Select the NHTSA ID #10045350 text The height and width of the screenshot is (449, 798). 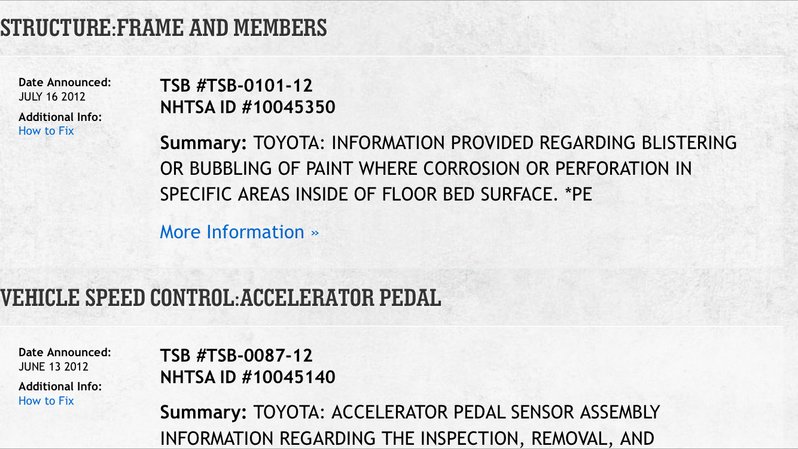(247, 107)
